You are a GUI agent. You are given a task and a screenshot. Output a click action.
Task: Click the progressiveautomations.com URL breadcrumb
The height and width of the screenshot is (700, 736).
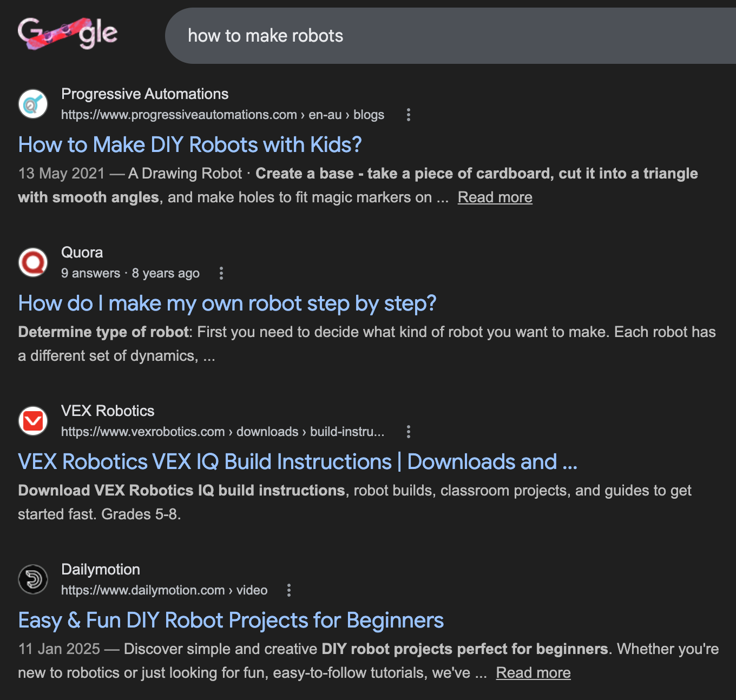(x=222, y=115)
